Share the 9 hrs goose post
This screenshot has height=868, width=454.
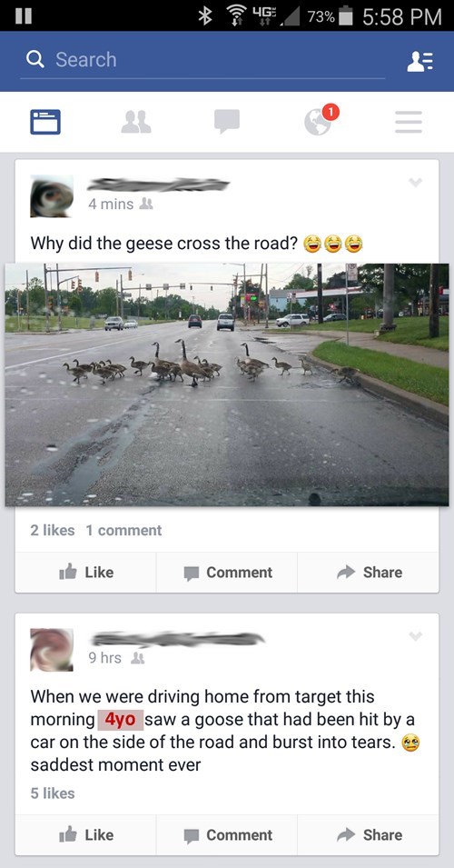coord(369,834)
